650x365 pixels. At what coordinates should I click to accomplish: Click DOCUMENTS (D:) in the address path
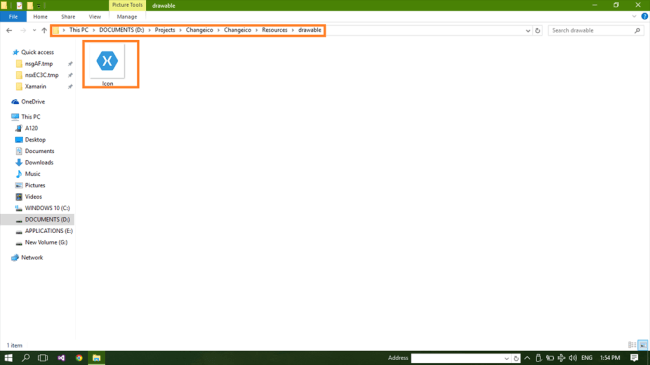(121, 30)
